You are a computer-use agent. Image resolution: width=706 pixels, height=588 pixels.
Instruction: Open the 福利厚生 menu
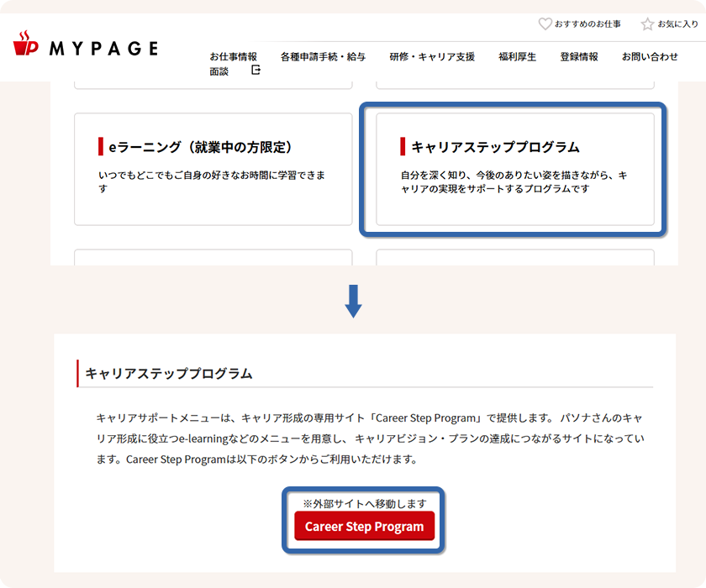[x=518, y=56]
